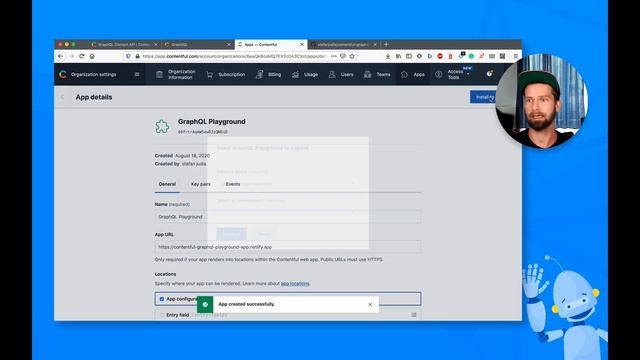Click the browser home icon
This screenshot has height=360, width=640.
coord(92,56)
